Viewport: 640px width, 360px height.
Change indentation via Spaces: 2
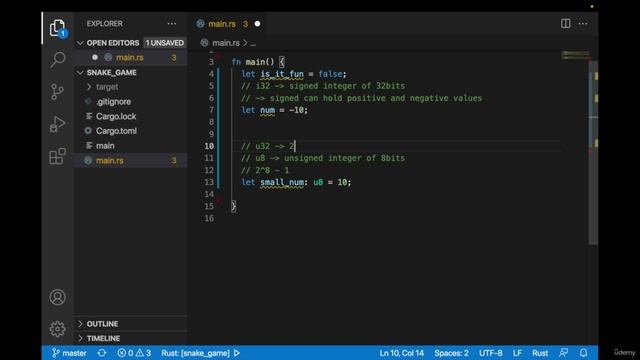(x=451, y=353)
